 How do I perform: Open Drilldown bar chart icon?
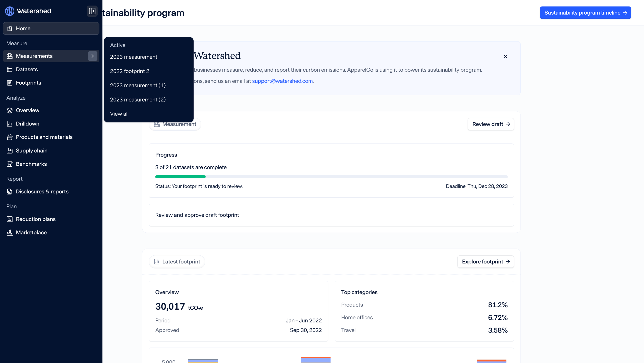pyautogui.click(x=10, y=124)
